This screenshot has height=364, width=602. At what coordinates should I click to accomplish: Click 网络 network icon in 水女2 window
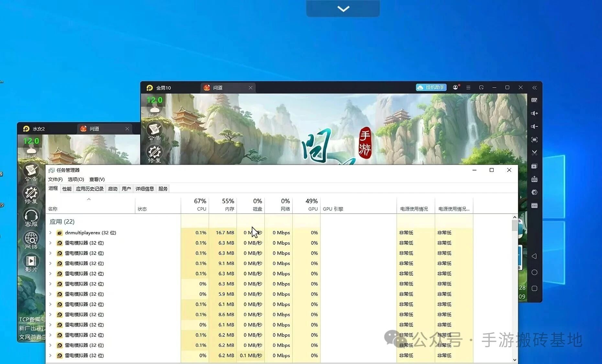[31, 240]
